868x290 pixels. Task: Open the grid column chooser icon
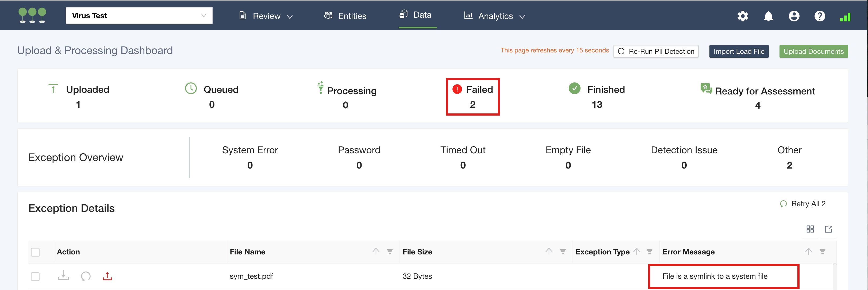click(810, 229)
